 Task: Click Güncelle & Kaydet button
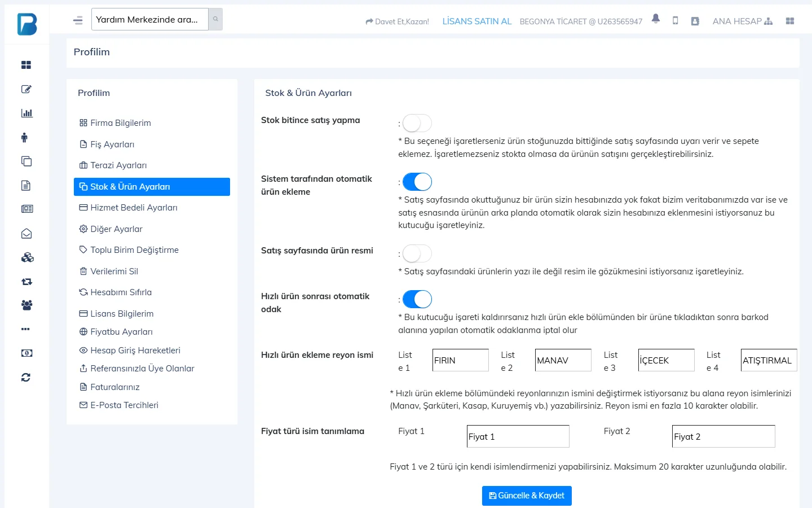pos(527,496)
